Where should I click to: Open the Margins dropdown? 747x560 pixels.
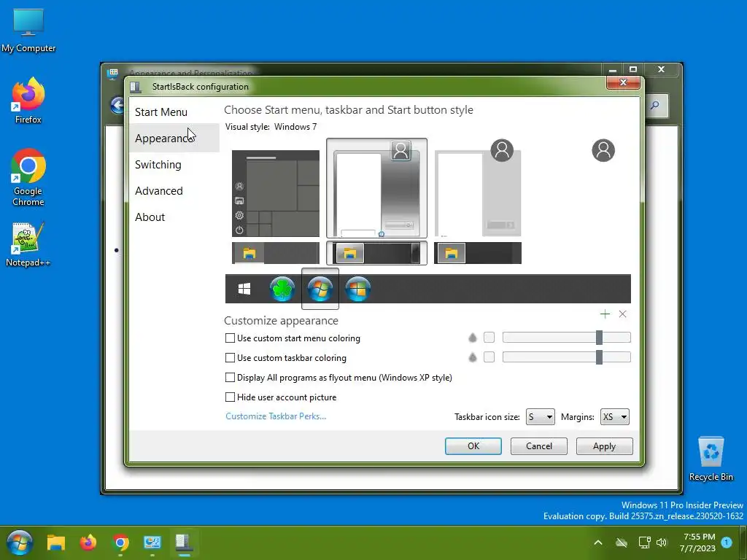point(614,416)
